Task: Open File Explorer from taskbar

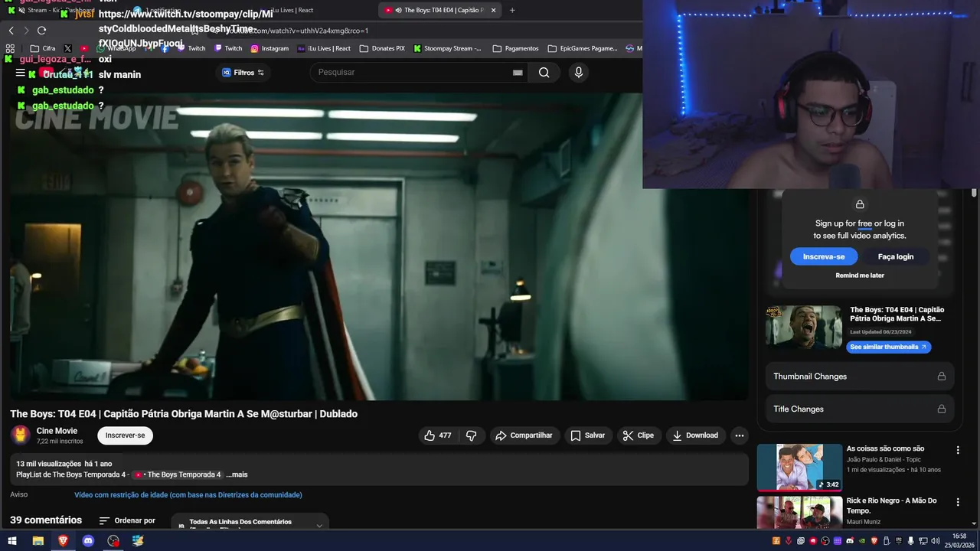Action: (x=38, y=540)
